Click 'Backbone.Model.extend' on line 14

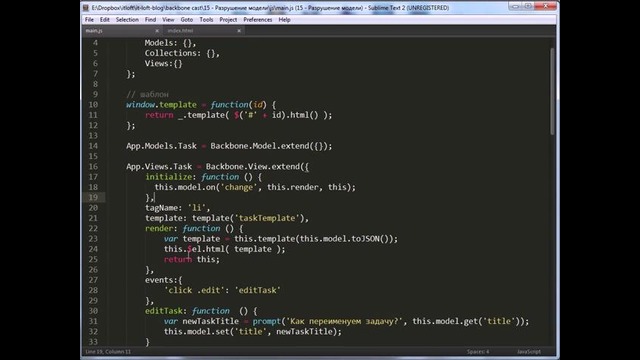coord(260,146)
